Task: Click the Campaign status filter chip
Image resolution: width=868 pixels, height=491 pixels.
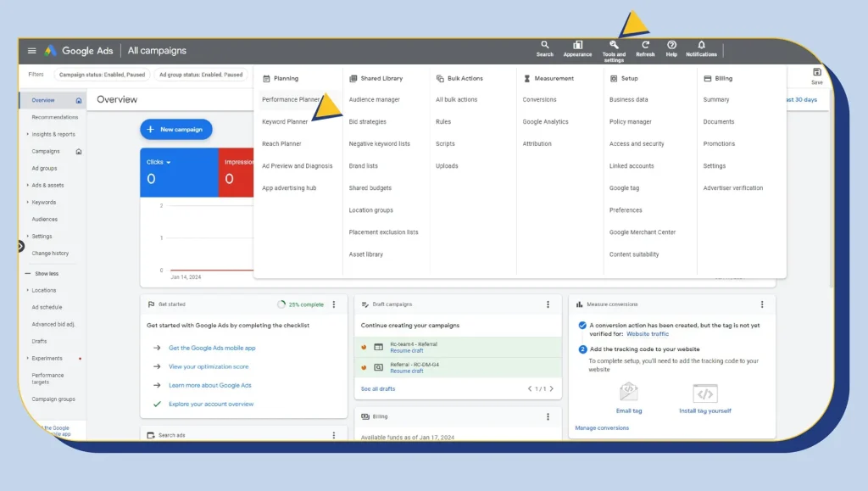Action: point(102,75)
